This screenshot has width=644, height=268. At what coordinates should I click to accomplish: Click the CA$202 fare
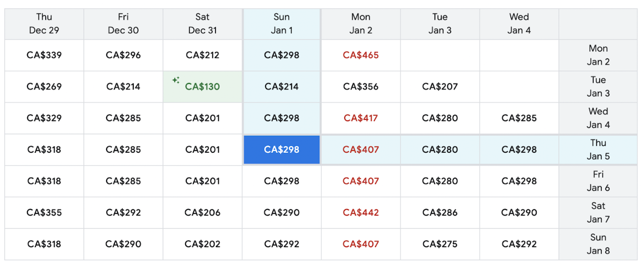[x=202, y=244]
